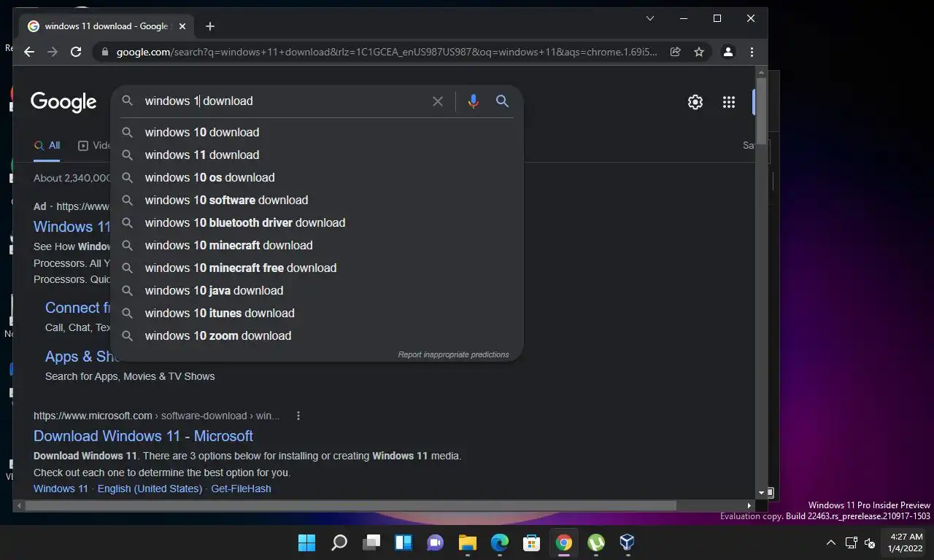This screenshot has height=560, width=934.
Task: Open options for the microsoft.com result
Action: tap(298, 416)
